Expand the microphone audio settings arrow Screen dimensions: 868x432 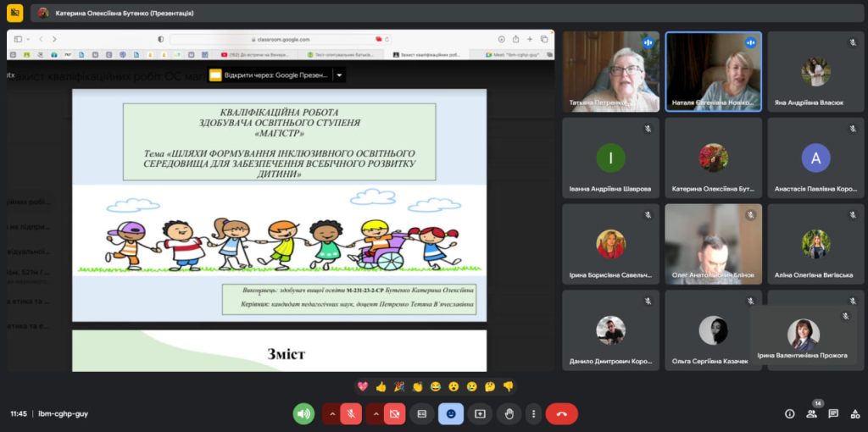click(x=331, y=413)
